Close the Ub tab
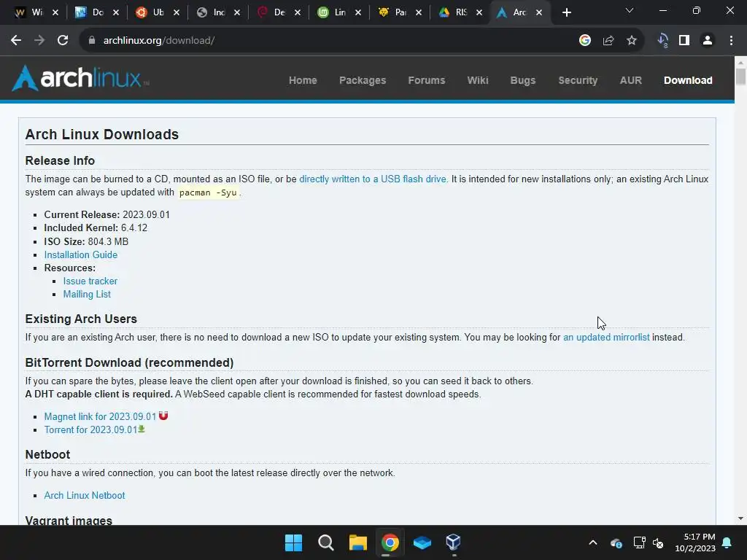 point(177,13)
